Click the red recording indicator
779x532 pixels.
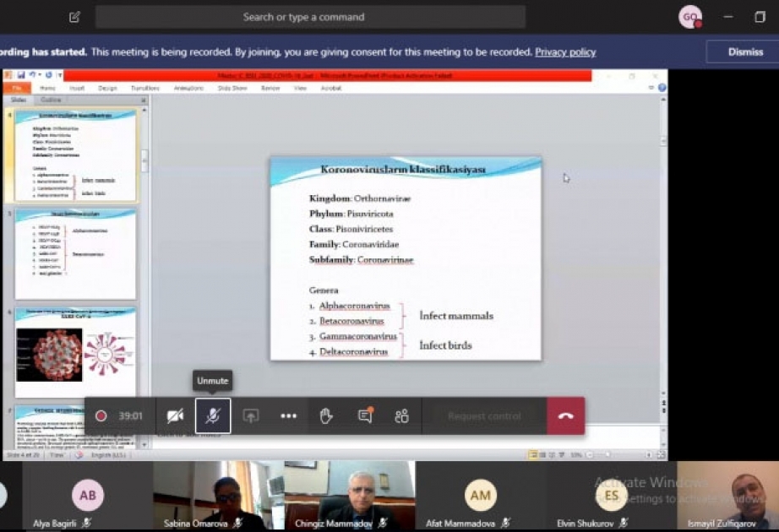[x=101, y=415]
